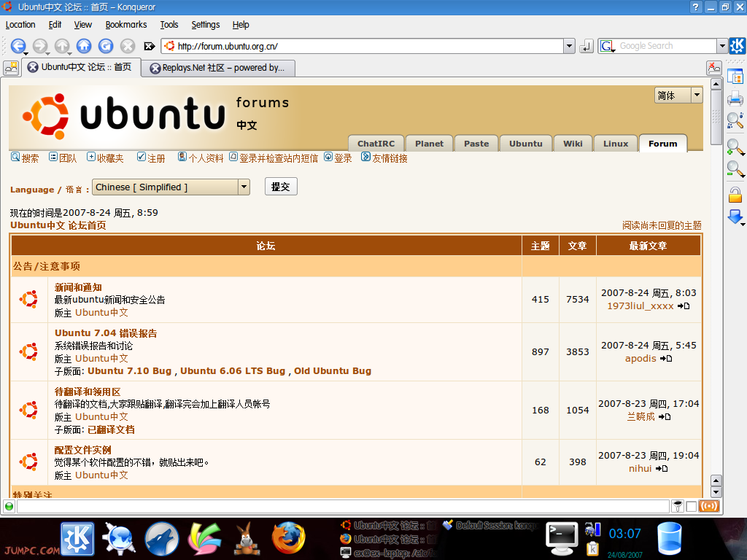The width and height of the screenshot is (747, 560).
Task: Click the Stop loading button
Action: (x=127, y=46)
